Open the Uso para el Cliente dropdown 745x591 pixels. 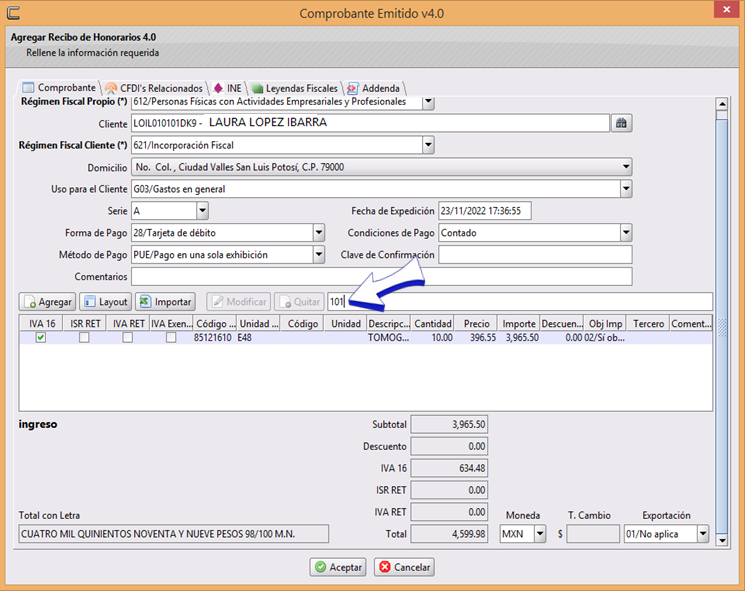point(626,189)
